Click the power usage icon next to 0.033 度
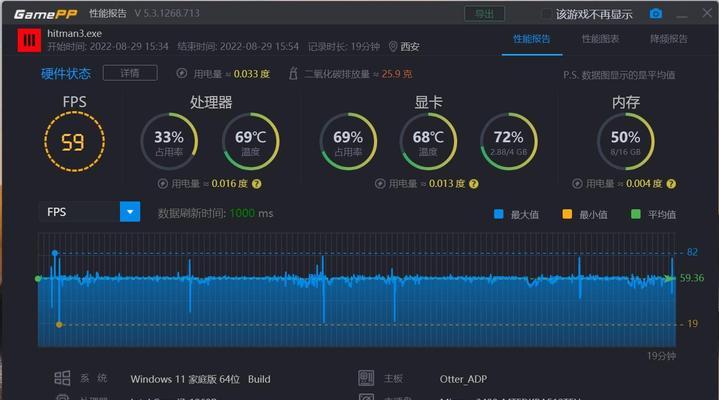The height and width of the screenshot is (400, 719). click(182, 73)
